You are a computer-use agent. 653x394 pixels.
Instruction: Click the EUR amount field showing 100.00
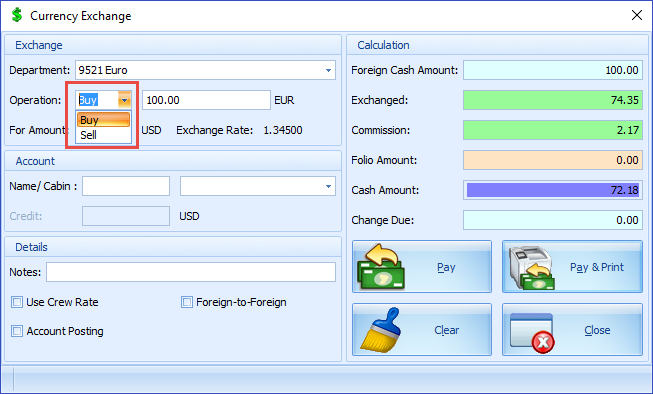coord(206,100)
